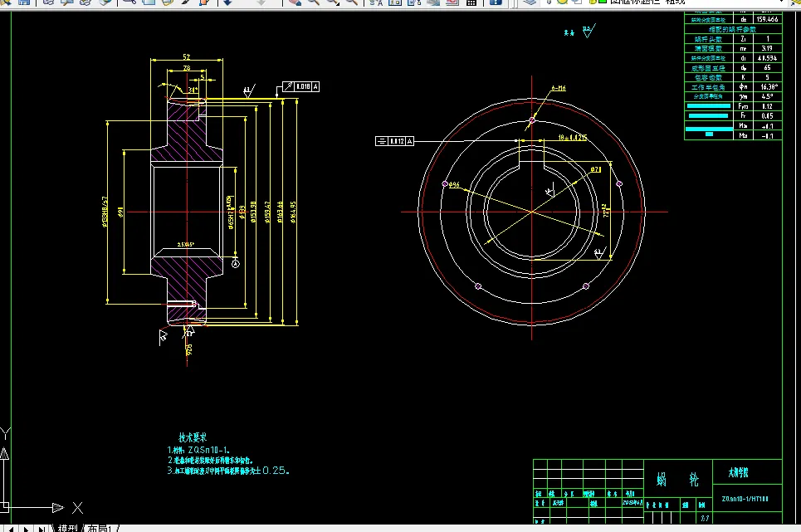Select the "52" width dimension text
This screenshot has width=801, height=532.
pos(187,56)
